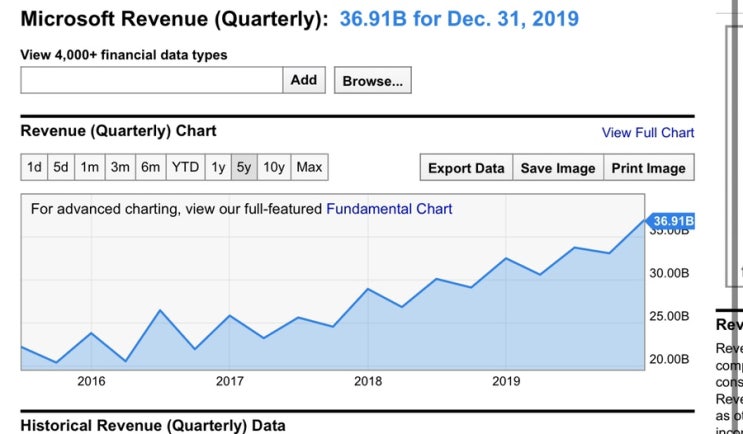Click the Save Image button
Image resolution: width=743 pixels, height=434 pixels.
tap(558, 168)
